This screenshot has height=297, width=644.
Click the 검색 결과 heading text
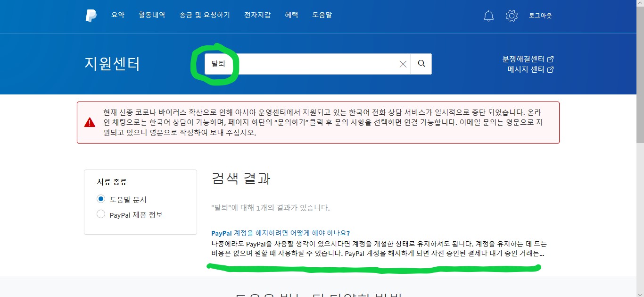pos(241,179)
